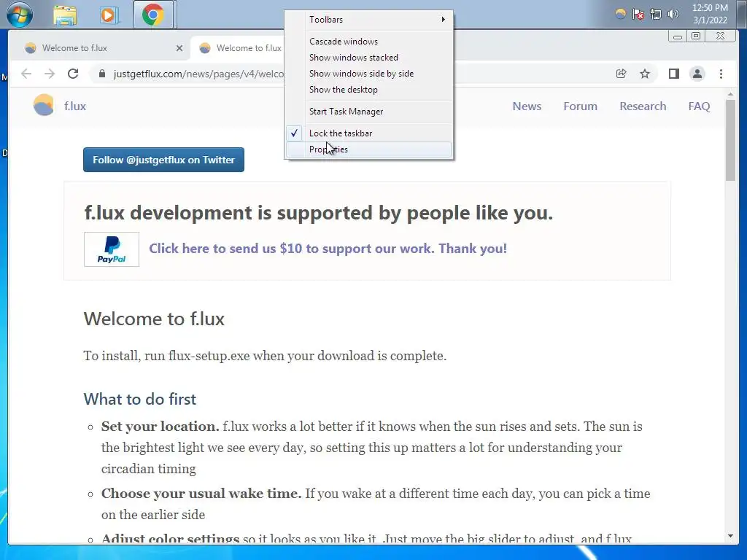Image resolution: width=747 pixels, height=560 pixels.
Task: Click the padlock site info icon
Action: [x=101, y=74]
